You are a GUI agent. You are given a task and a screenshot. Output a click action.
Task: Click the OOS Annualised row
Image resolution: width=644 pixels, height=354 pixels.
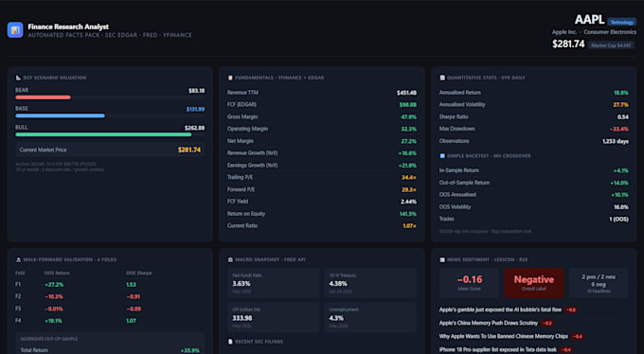534,195
